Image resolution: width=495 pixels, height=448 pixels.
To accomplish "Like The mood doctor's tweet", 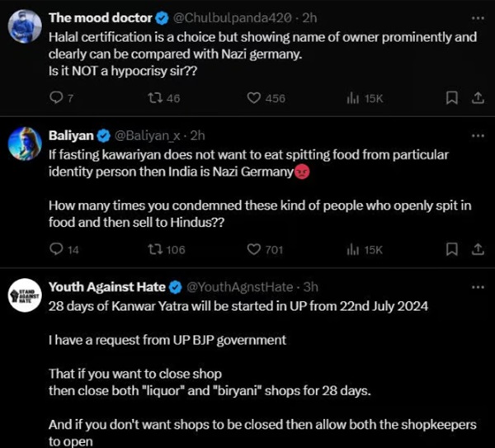I will [254, 98].
